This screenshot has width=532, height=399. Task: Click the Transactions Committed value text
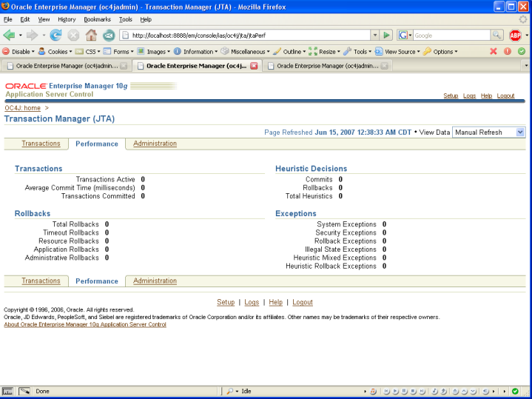pos(143,196)
